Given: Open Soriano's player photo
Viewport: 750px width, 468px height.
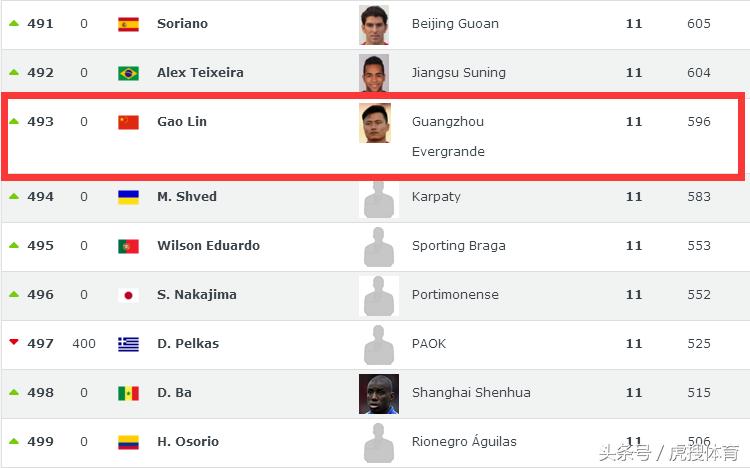Looking at the screenshot, I should [x=374, y=25].
